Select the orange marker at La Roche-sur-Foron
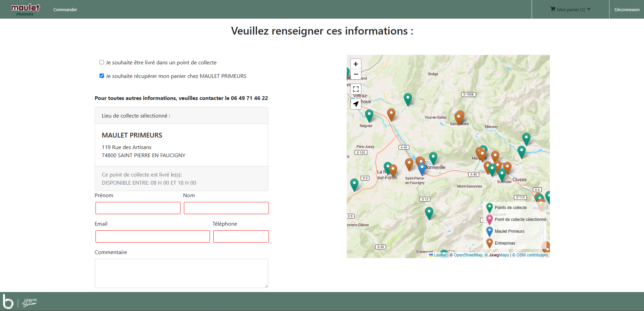Screen dimensions: 644x311 393,171
